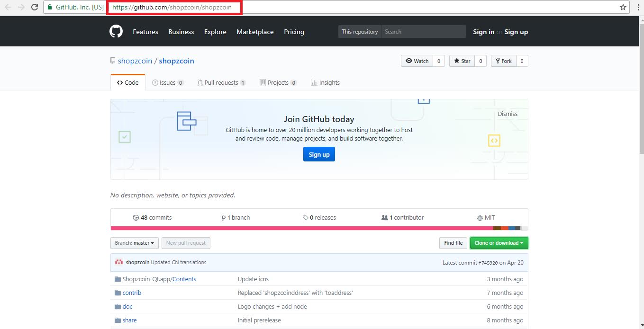Click the Find file button
Screen dimensions: 644x329
pyautogui.click(x=453, y=243)
